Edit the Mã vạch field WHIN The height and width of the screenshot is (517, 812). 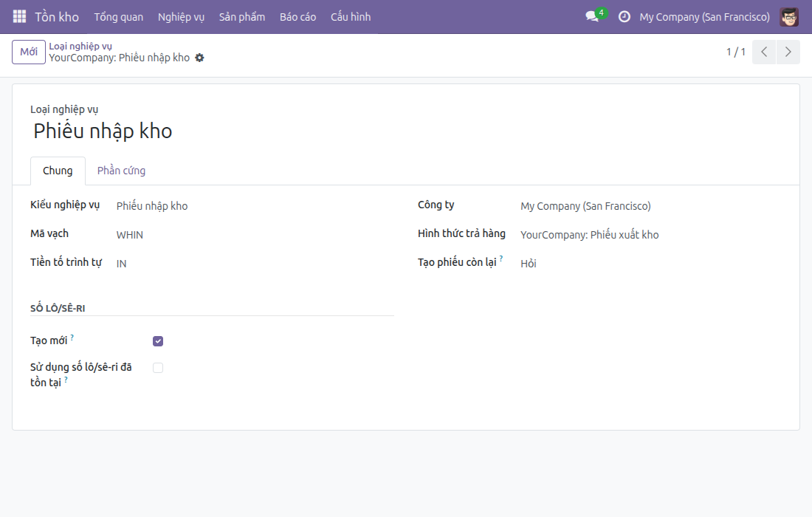click(255, 235)
